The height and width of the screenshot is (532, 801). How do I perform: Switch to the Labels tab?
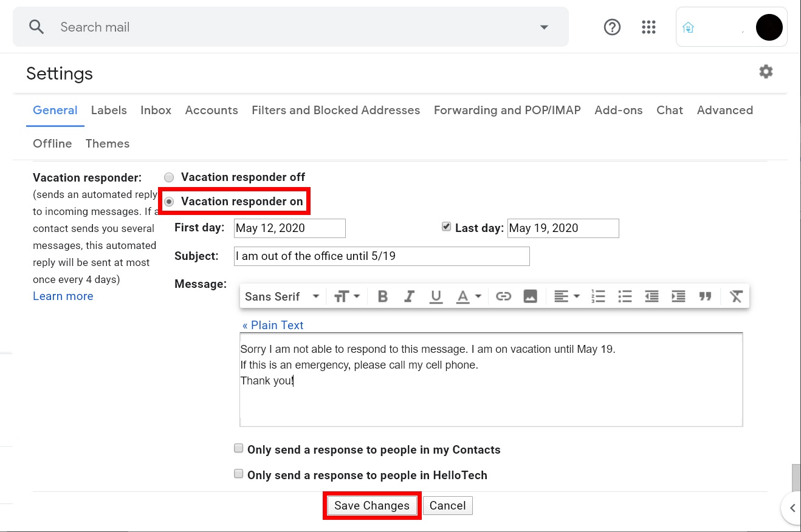(109, 110)
